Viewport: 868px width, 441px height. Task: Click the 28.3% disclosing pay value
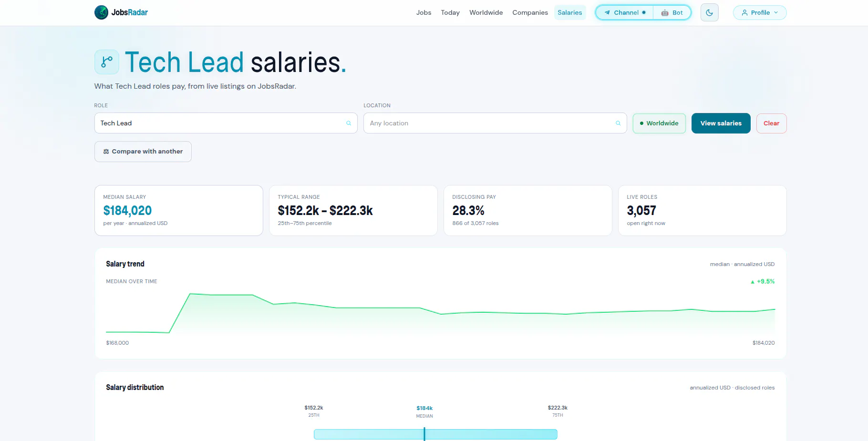coord(468,210)
